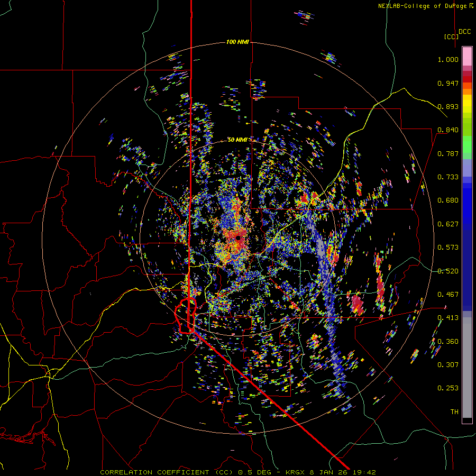This screenshot has width=476, height=476.
Task: Select the 0.893 scale value
Action: point(448,106)
